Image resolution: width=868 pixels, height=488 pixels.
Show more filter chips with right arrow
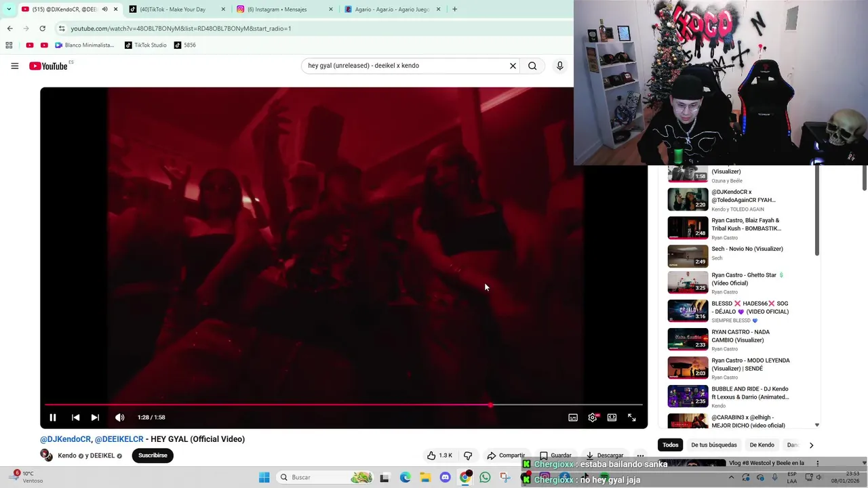point(811,445)
